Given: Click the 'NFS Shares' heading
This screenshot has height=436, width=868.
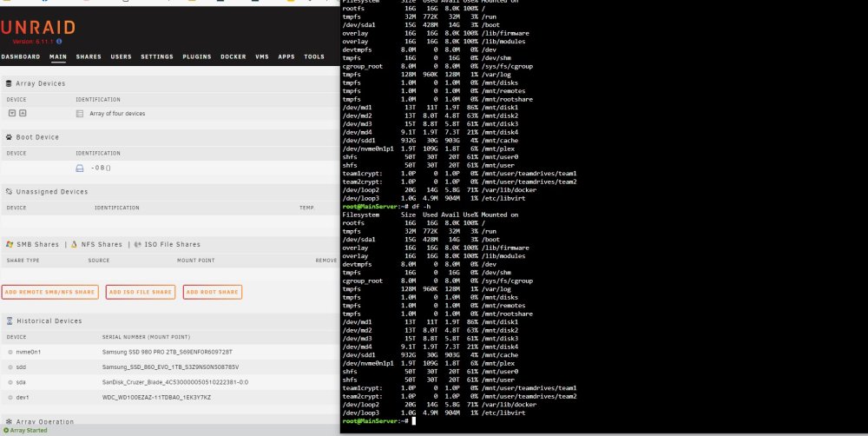Looking at the screenshot, I should coord(102,244).
